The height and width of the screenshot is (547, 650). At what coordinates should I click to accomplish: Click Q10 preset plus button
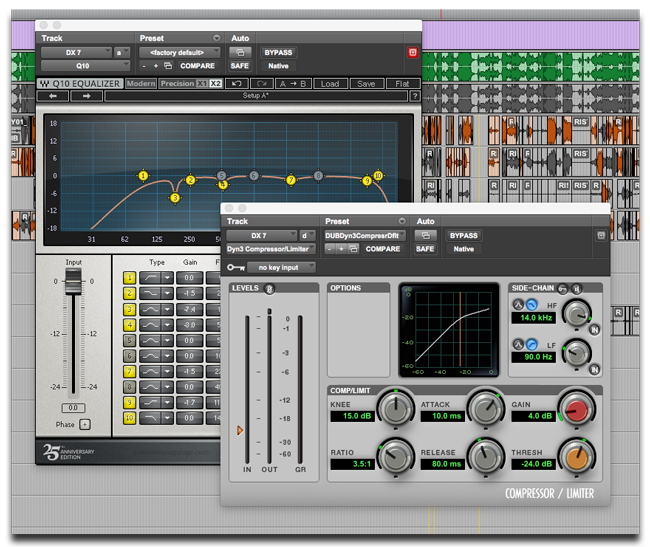tap(156, 66)
